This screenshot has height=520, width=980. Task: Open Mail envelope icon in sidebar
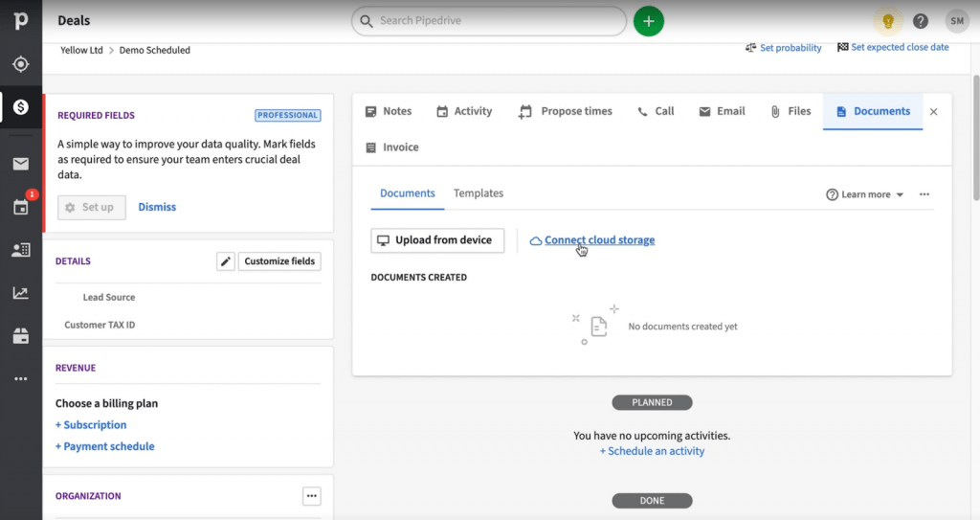[21, 164]
